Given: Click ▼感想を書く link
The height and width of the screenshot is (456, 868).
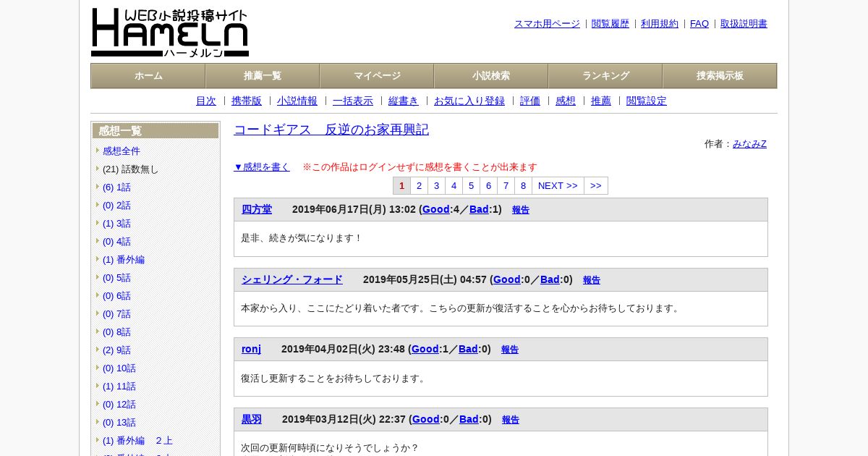Looking at the screenshot, I should (262, 166).
